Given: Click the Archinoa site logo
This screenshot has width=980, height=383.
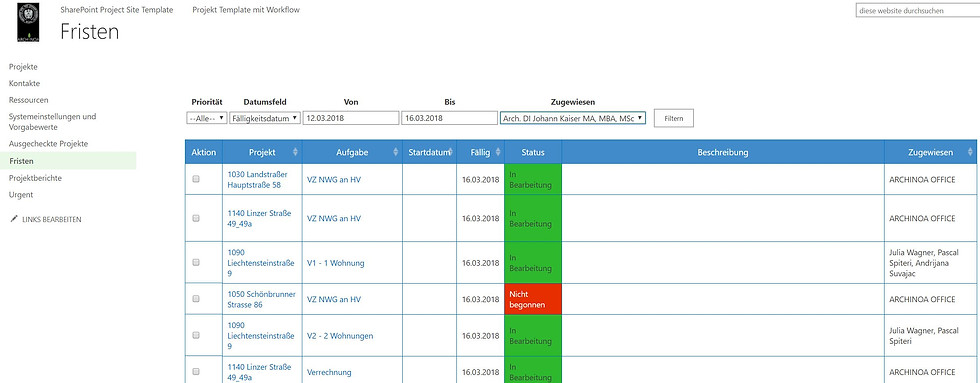Looking at the screenshot, I should pyautogui.click(x=28, y=22).
